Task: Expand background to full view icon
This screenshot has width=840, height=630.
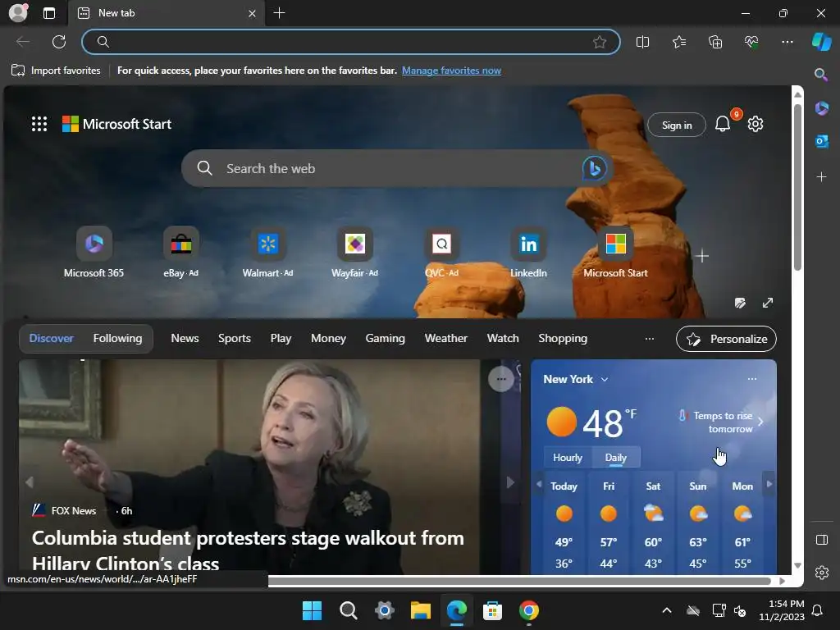Action: 768,304
